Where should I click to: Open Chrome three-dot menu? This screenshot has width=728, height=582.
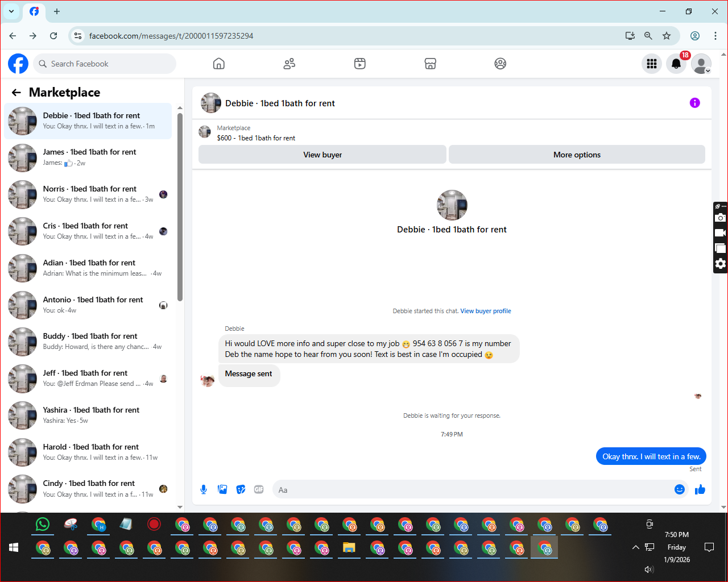tap(715, 36)
